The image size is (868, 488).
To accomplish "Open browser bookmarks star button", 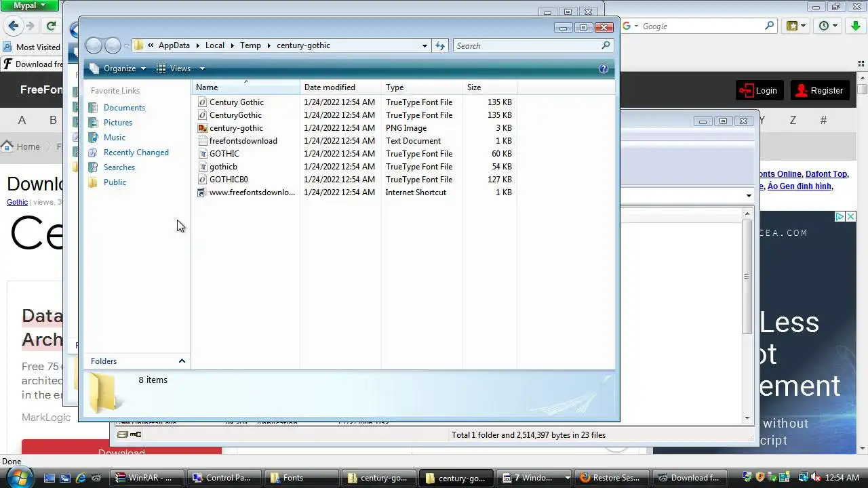I will click(796, 26).
